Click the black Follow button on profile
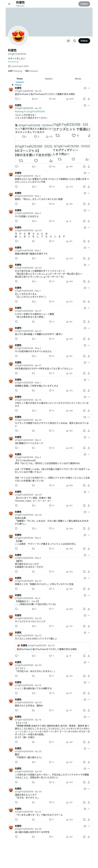 point(84,41)
